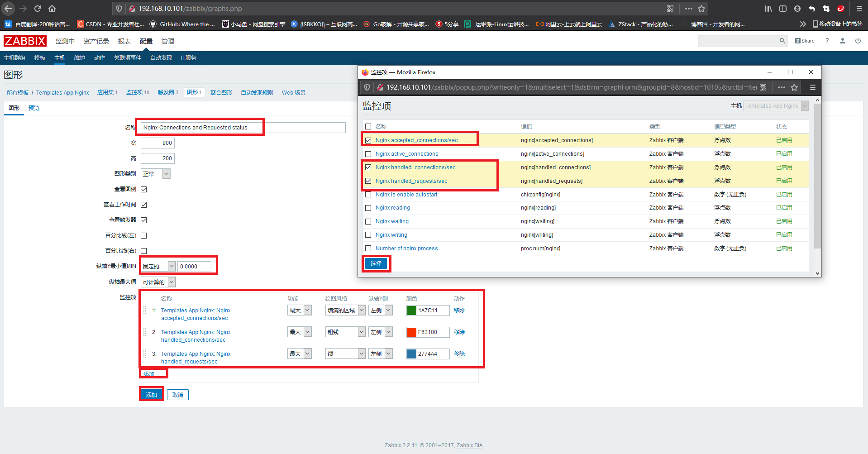This screenshot has width=868, height=454.
Task: Open the 报表 (Reports) menu
Action: point(124,41)
